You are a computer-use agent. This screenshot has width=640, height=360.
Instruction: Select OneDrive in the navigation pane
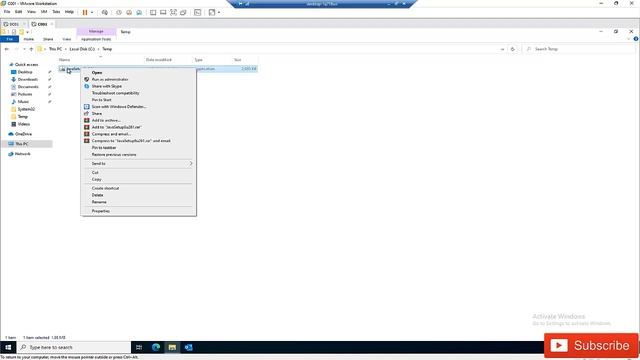coord(23,134)
